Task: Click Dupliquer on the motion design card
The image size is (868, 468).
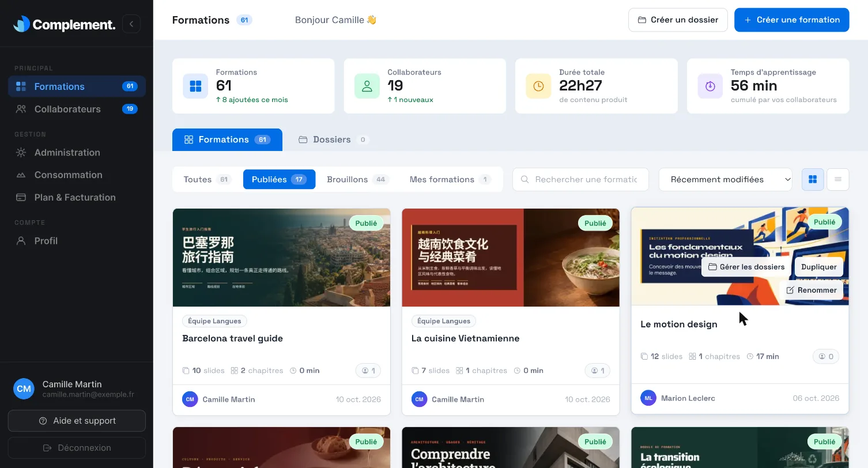Action: click(x=819, y=267)
